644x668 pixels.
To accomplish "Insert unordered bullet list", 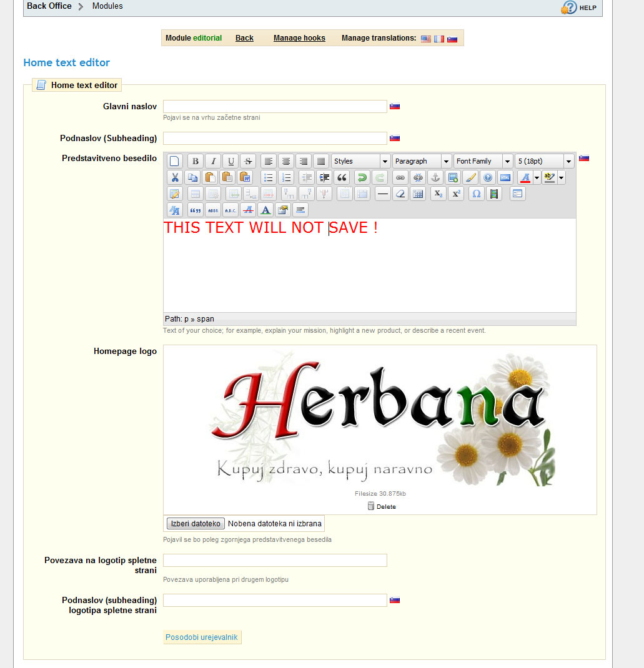I will 268,177.
